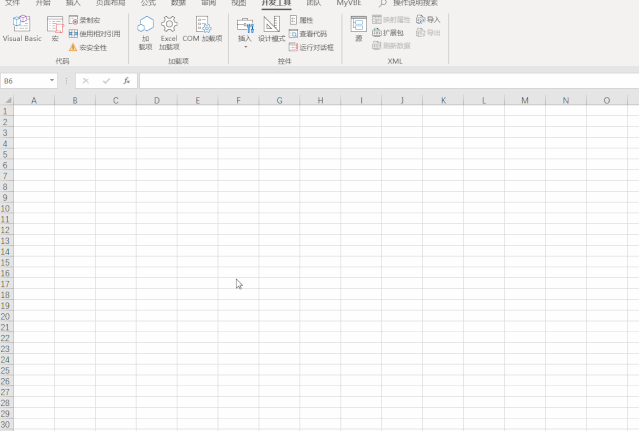Viewport: 639px width, 431px height.
Task: Toggle Design Mode (设计模式)
Action: [271, 29]
